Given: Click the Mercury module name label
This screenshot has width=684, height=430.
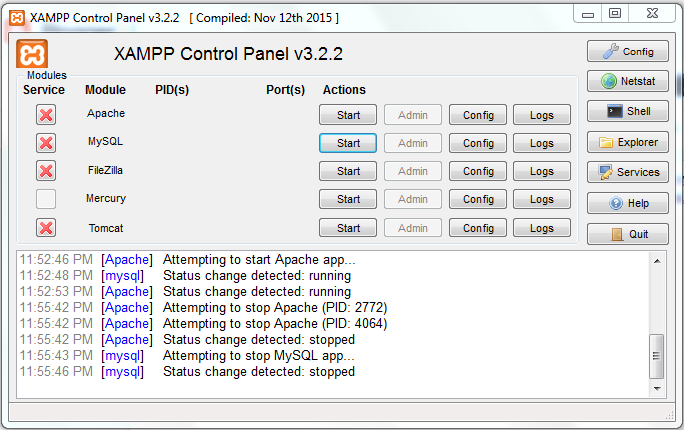Looking at the screenshot, I should pos(106,199).
